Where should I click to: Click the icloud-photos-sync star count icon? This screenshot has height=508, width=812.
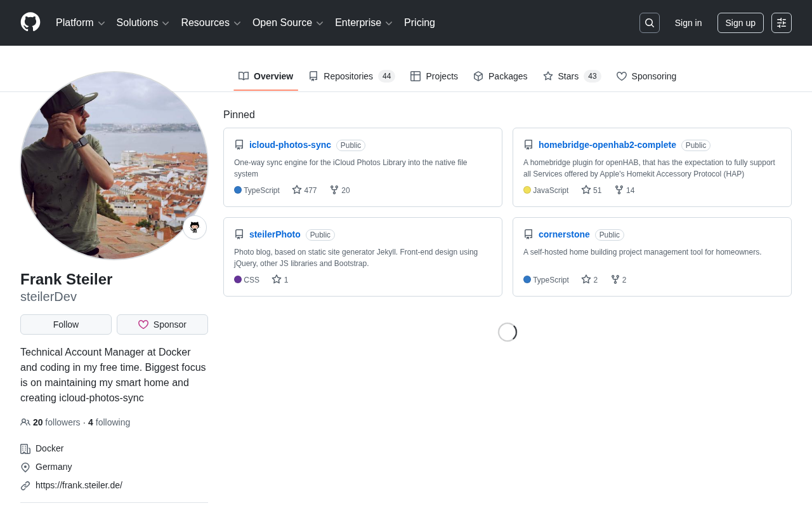pos(297,190)
